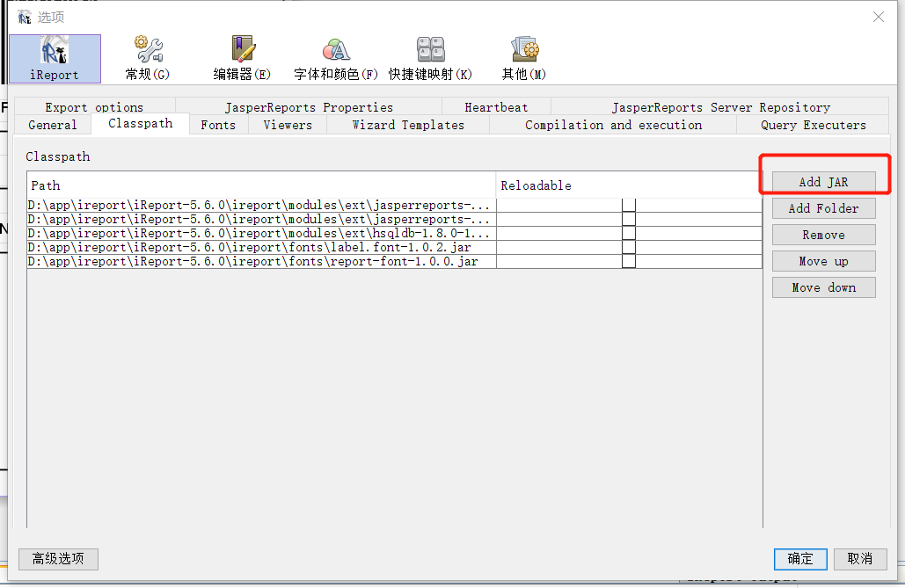The image size is (905, 588).
Task: Confirm with the 确定 button
Action: (800, 559)
